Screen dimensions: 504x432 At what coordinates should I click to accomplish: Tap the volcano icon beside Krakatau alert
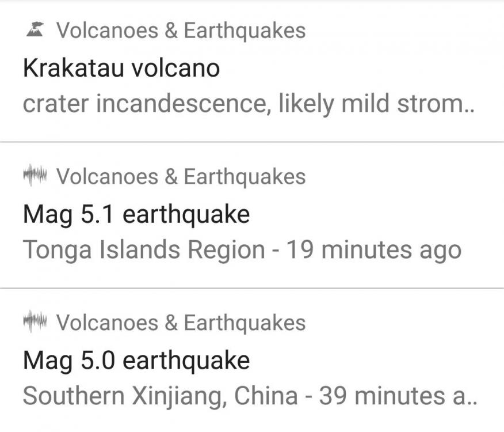point(36,29)
